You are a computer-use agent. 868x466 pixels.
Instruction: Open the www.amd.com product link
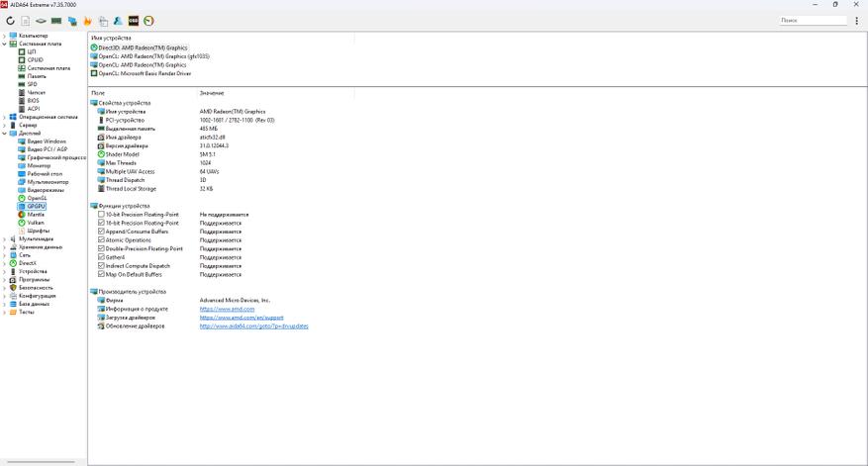[227, 309]
